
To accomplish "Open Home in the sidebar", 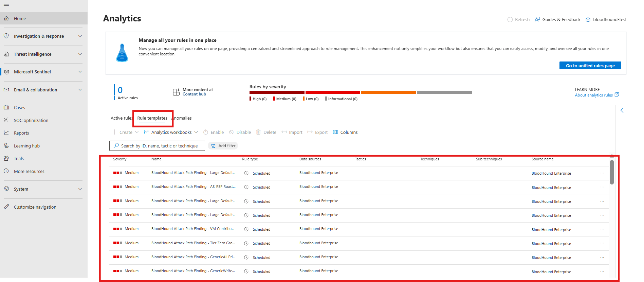I will point(44,18).
